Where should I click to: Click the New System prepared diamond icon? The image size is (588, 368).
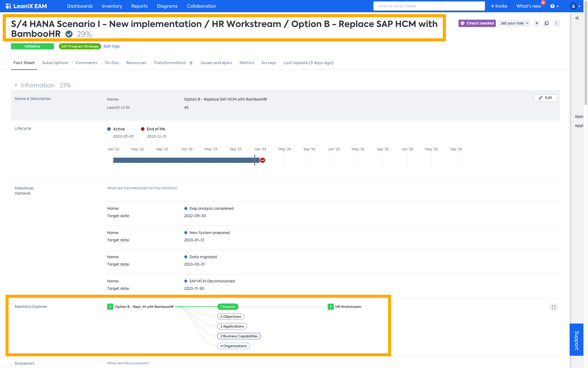(x=186, y=233)
